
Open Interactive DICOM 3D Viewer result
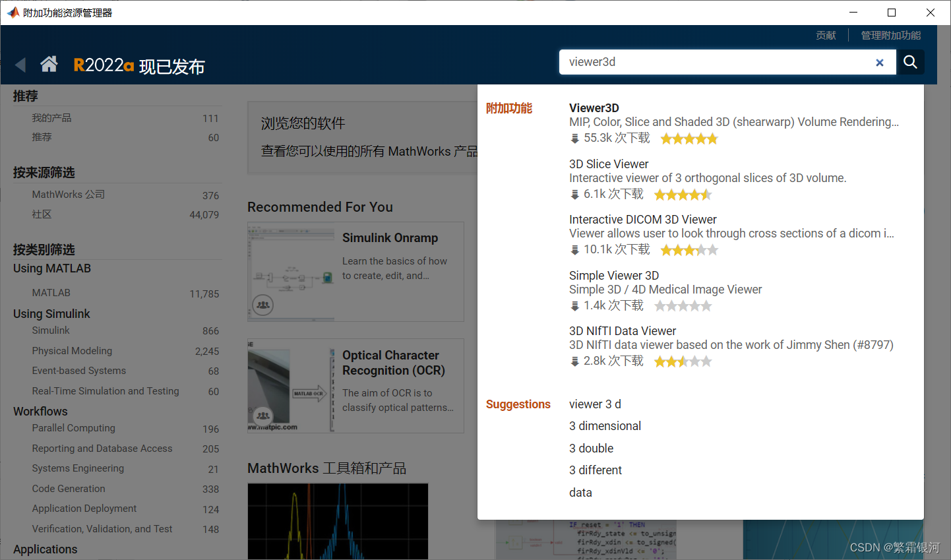point(643,220)
